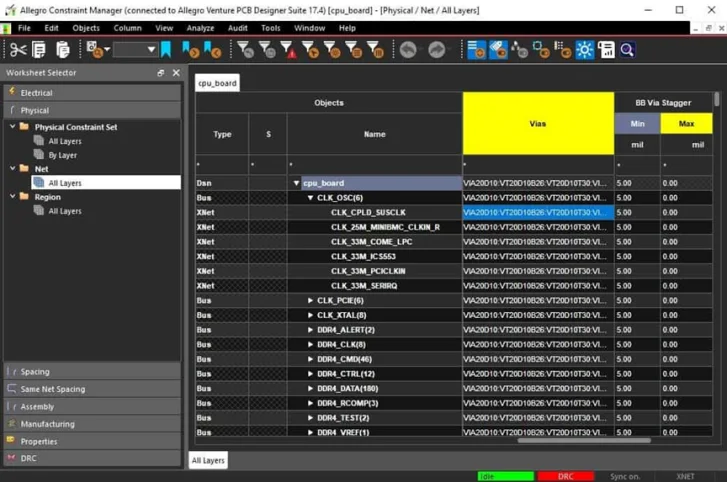
Task: Click the yellow Vias column header
Action: pos(538,124)
